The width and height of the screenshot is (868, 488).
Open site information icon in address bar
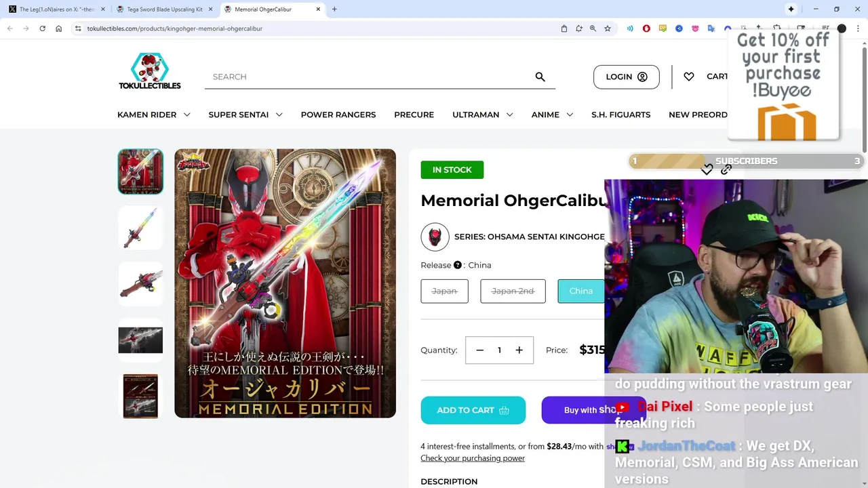tap(78, 28)
